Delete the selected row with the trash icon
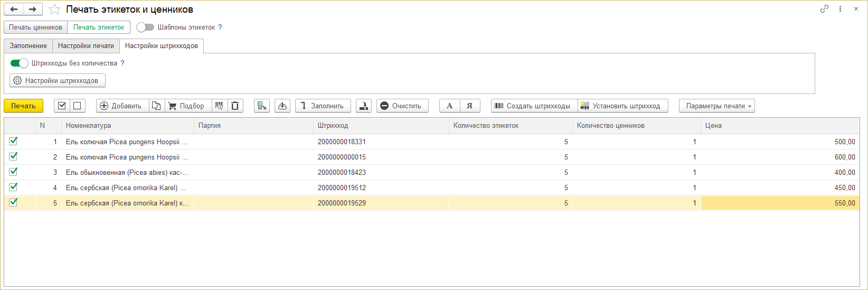 235,106
